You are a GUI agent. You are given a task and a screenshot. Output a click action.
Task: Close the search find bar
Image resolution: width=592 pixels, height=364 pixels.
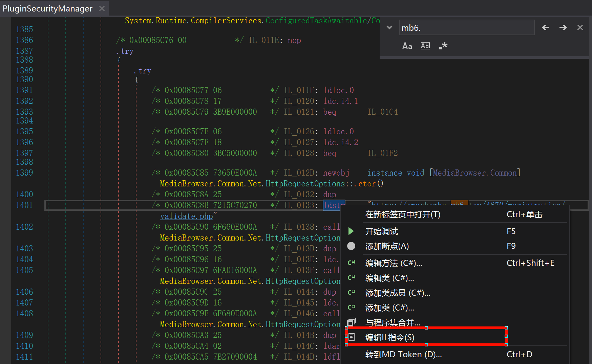pyautogui.click(x=580, y=28)
